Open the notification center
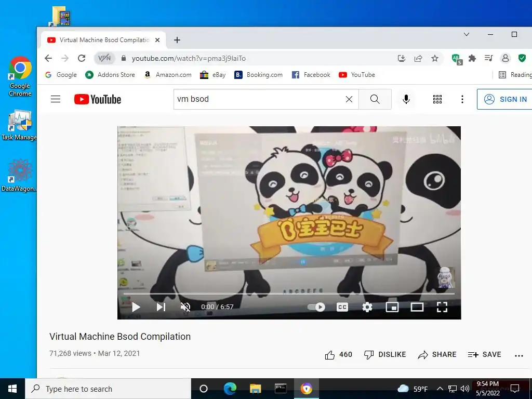532x399 pixels. 515,389
